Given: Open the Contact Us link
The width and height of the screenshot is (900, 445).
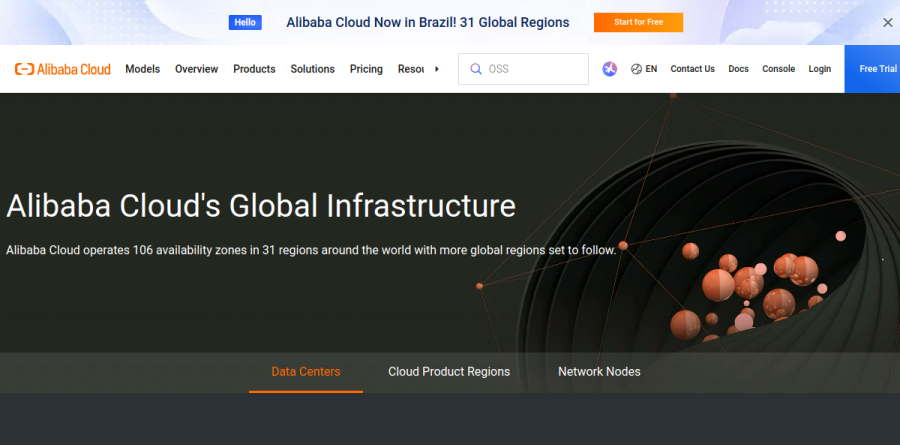Looking at the screenshot, I should [692, 69].
